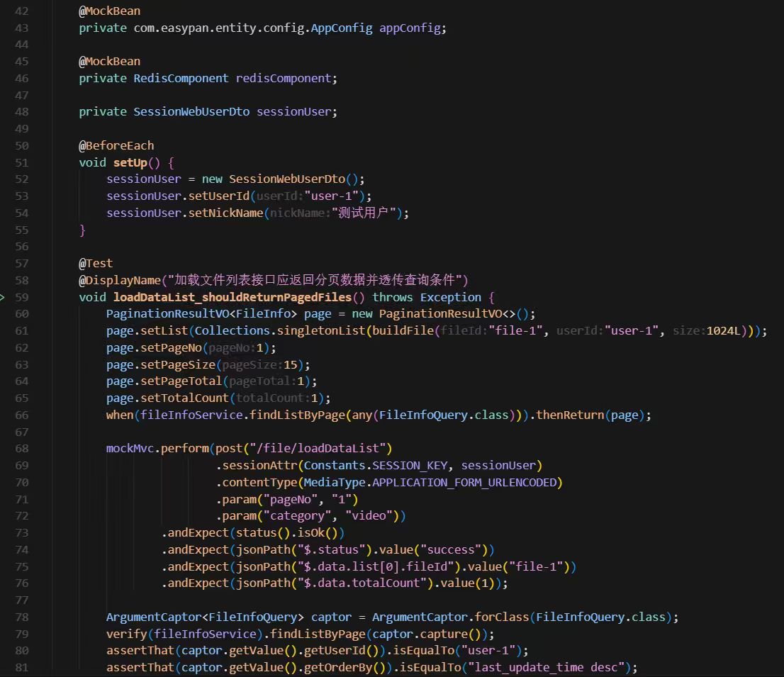Click the capture method call
The width and height of the screenshot is (784, 677).
(x=444, y=634)
